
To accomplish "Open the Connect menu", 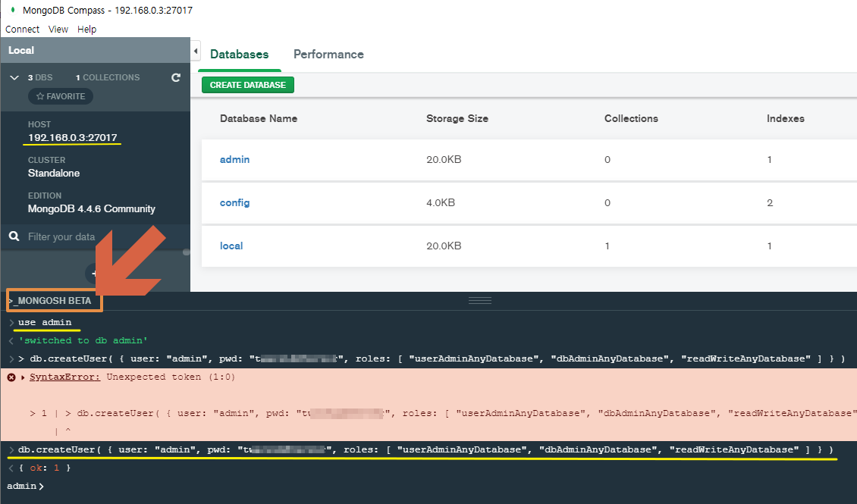I will (23, 29).
